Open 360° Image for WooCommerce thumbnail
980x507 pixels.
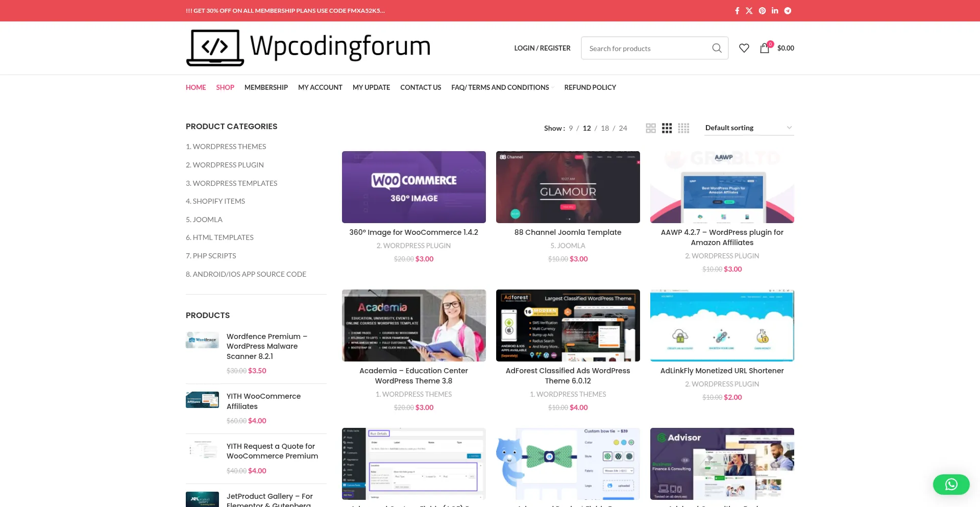414,187
